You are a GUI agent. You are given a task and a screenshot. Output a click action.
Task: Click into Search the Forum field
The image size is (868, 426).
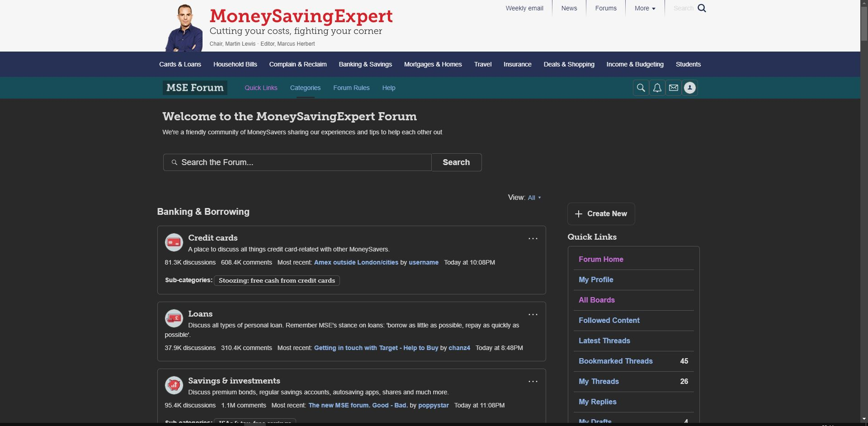pyautogui.click(x=297, y=162)
